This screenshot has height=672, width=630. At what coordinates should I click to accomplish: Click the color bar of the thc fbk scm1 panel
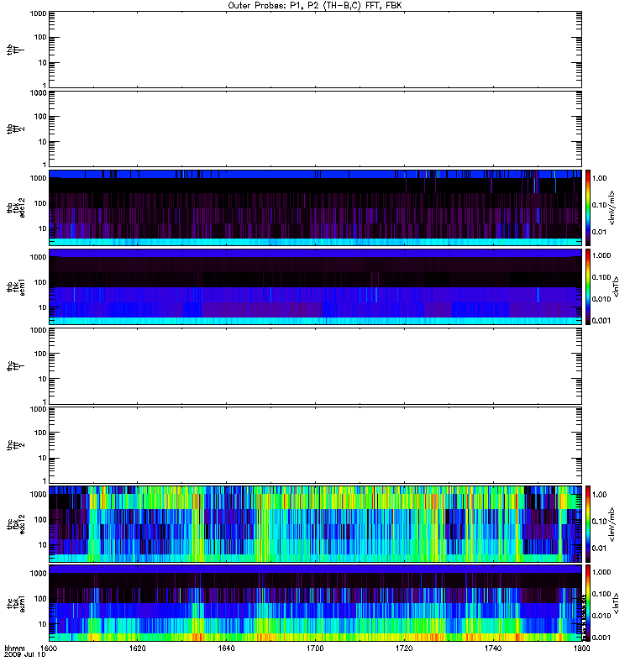click(588, 603)
